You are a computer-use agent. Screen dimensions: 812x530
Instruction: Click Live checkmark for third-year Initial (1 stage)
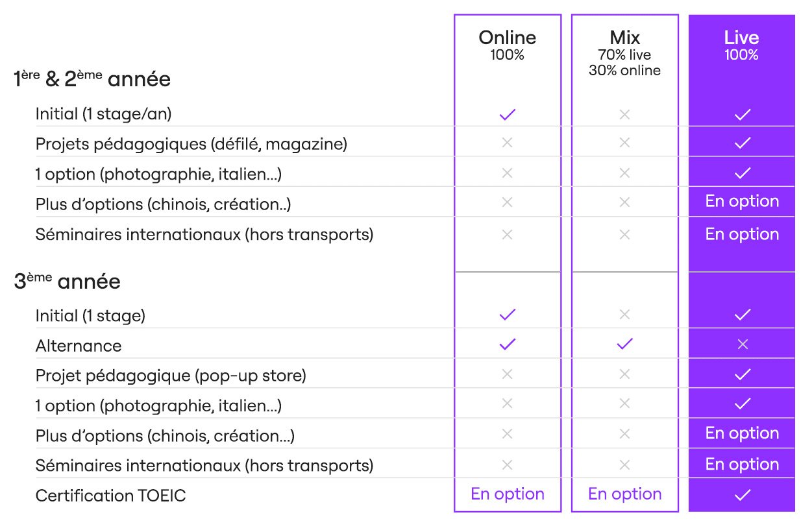pos(743,315)
